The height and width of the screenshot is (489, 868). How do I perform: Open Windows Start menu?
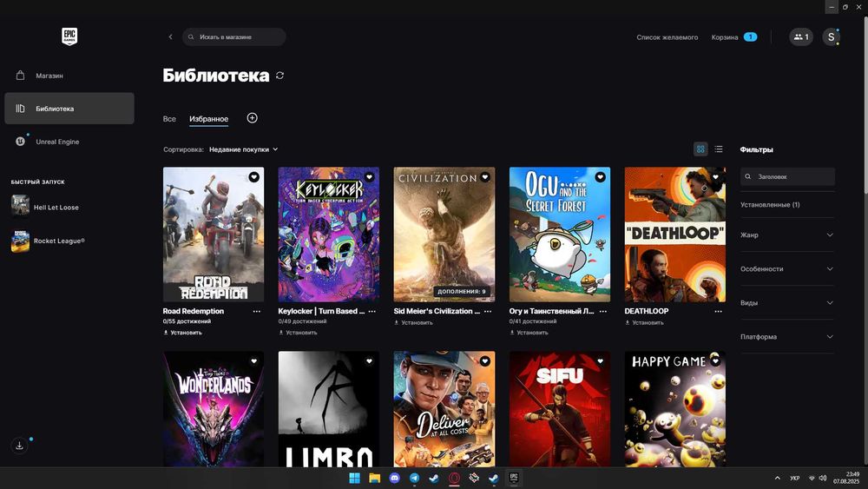click(x=354, y=478)
